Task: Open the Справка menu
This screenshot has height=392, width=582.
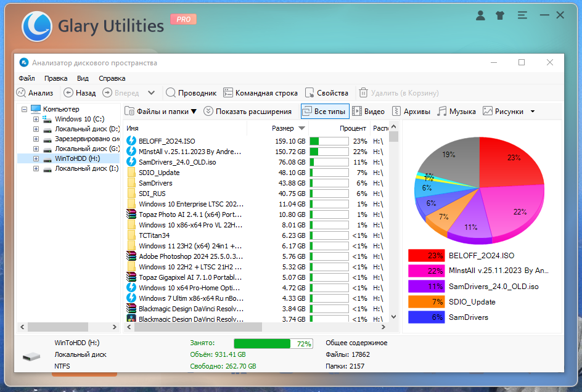Action: tap(112, 78)
